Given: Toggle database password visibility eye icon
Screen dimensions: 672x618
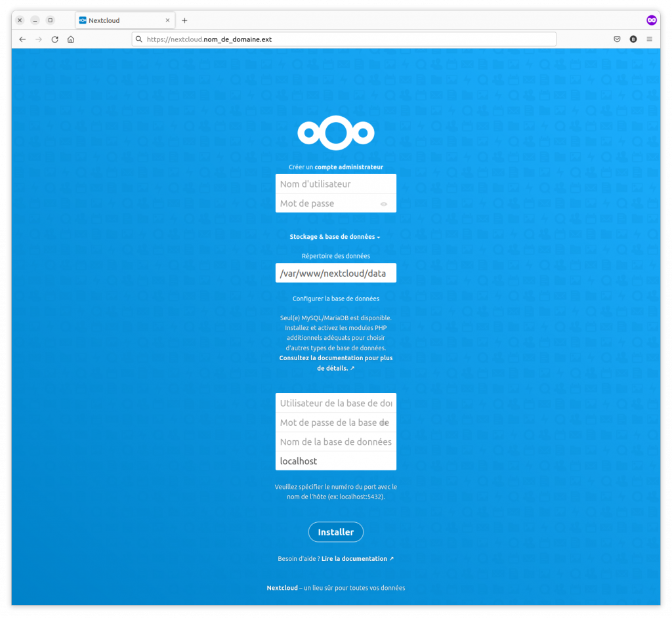Looking at the screenshot, I should pos(385,423).
